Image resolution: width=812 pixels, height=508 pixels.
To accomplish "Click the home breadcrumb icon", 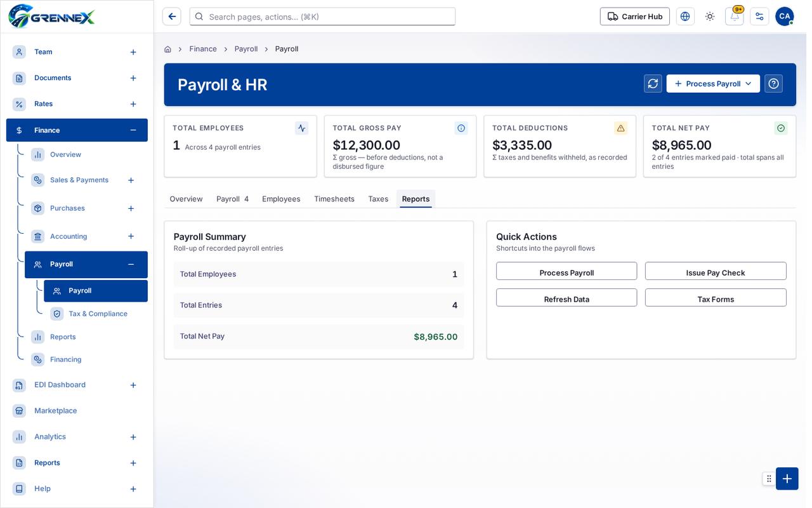I will coord(167,49).
